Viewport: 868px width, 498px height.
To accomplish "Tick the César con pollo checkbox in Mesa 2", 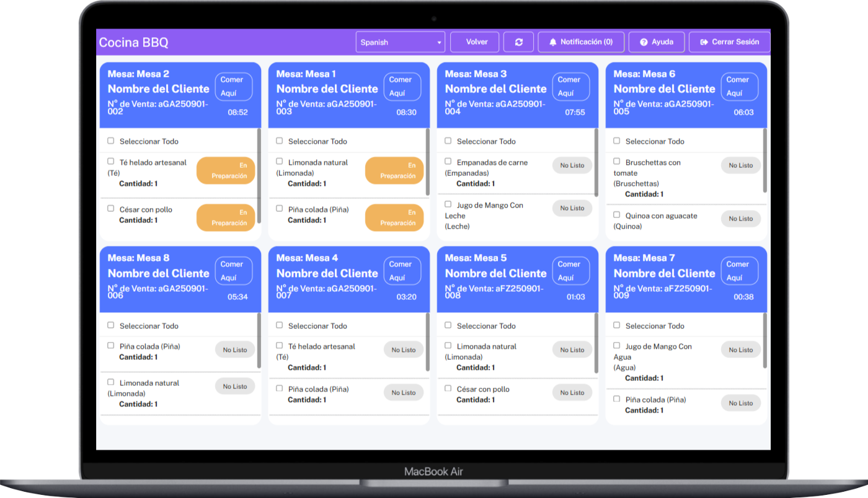I will pyautogui.click(x=111, y=209).
